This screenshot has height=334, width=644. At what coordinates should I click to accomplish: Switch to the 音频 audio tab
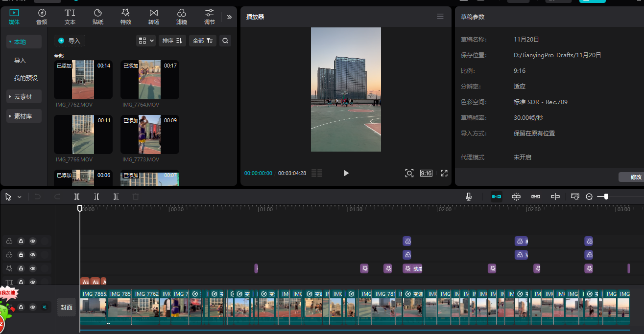coord(42,17)
